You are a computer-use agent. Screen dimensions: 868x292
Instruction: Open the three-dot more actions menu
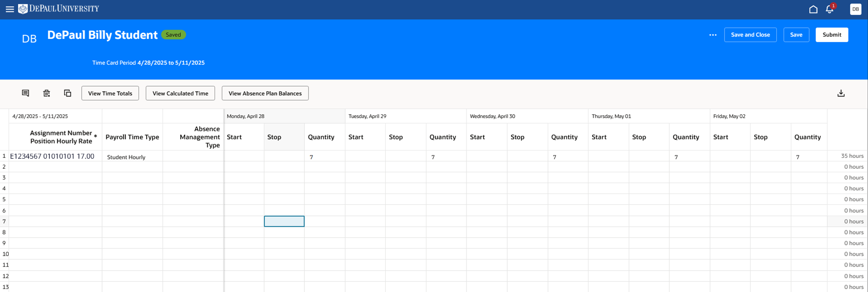713,35
